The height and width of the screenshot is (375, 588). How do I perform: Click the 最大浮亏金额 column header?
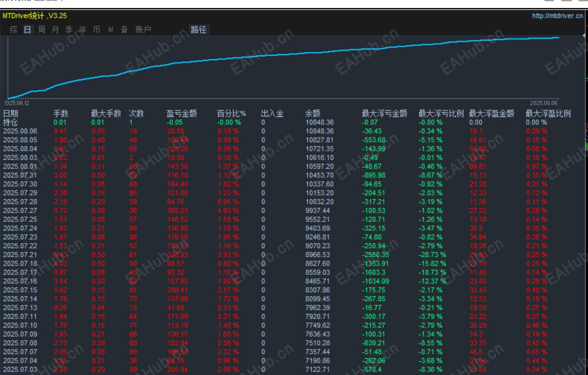pyautogui.click(x=384, y=114)
